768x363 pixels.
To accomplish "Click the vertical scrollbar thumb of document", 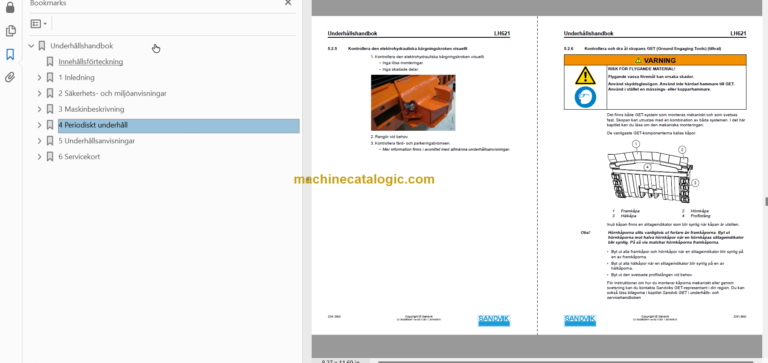I will 766,201.
